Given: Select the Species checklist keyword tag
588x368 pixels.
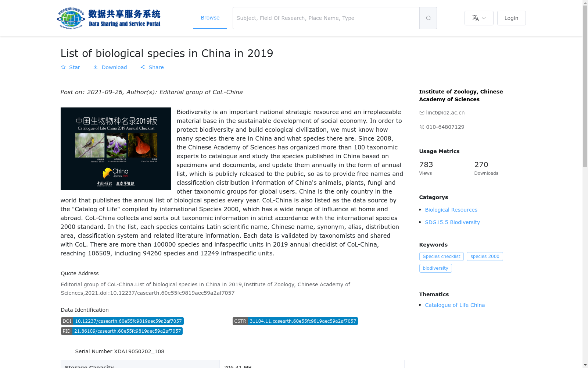Looking at the screenshot, I should (x=441, y=256).
